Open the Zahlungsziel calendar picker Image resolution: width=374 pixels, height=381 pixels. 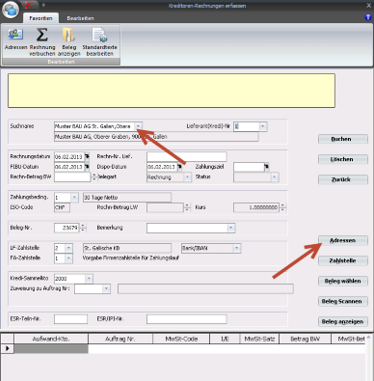click(x=266, y=167)
